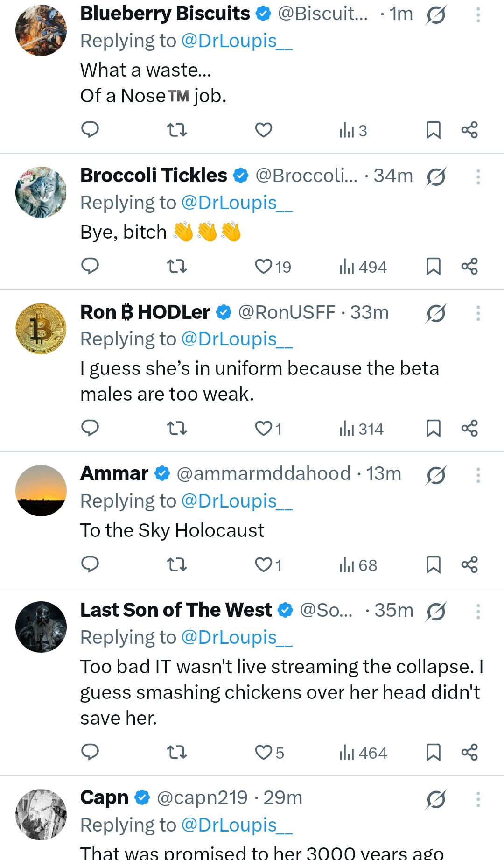Open @DrLoupis__ link under Broccoli Tickles

tap(237, 203)
